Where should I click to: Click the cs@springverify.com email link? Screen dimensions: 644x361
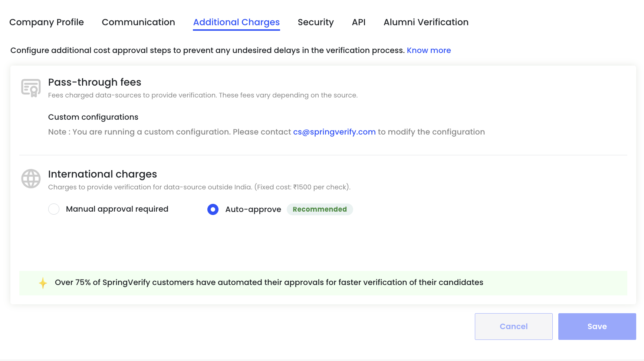[x=334, y=132]
